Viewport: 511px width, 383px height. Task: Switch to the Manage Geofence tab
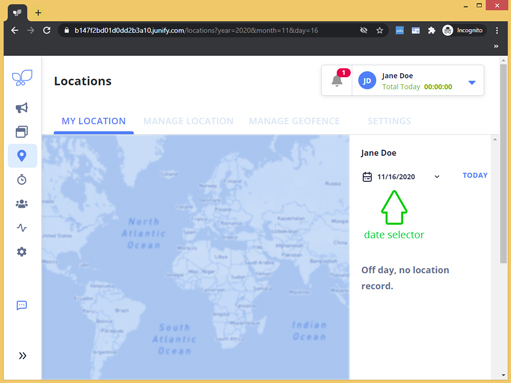(294, 121)
